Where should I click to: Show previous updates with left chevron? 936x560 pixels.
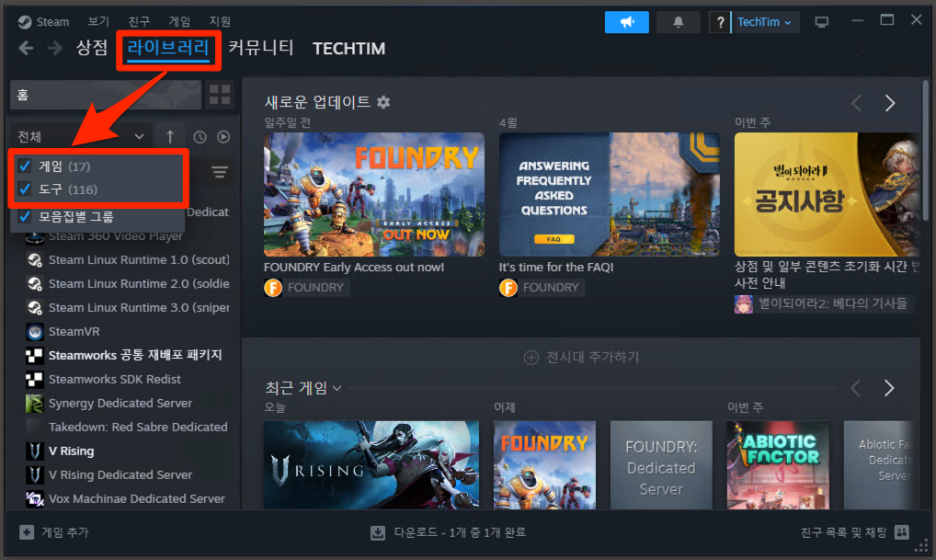click(x=857, y=103)
